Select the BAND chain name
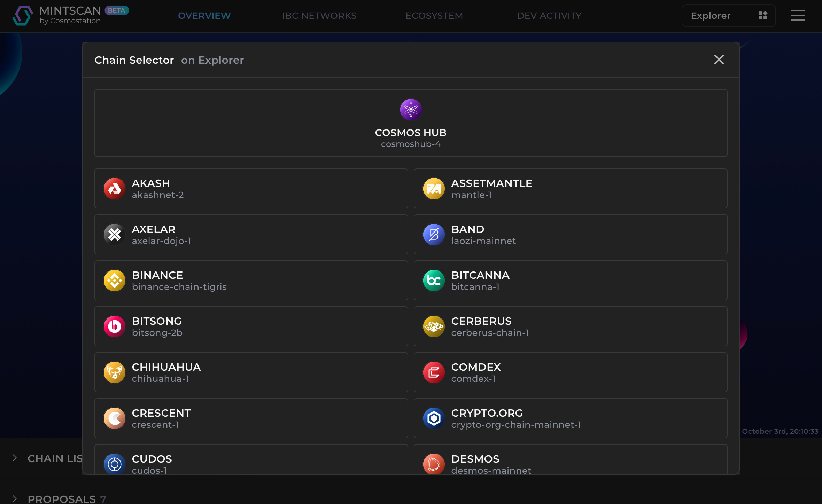The height and width of the screenshot is (504, 822). click(x=467, y=229)
